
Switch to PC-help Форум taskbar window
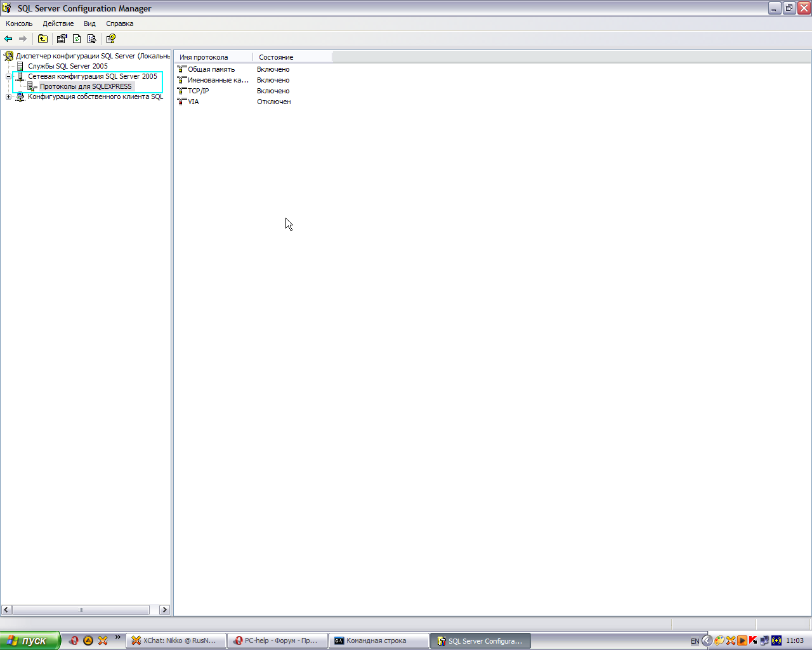click(278, 640)
